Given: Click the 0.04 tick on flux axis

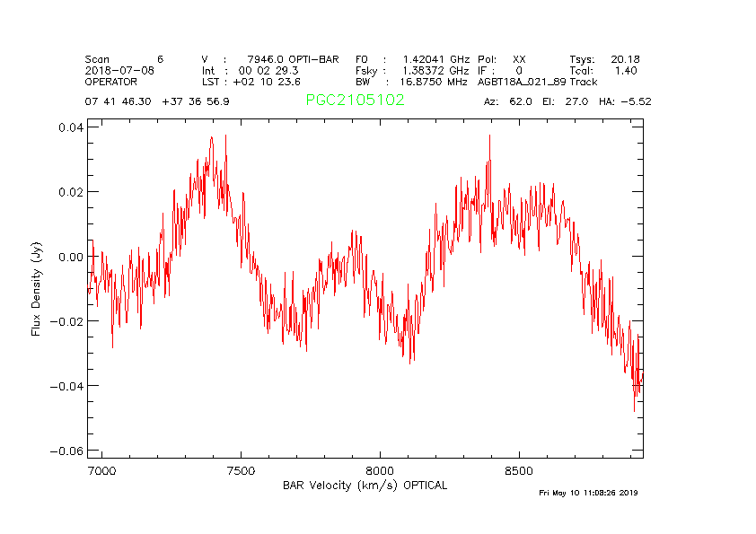Looking at the screenshot, I should click(73, 127).
